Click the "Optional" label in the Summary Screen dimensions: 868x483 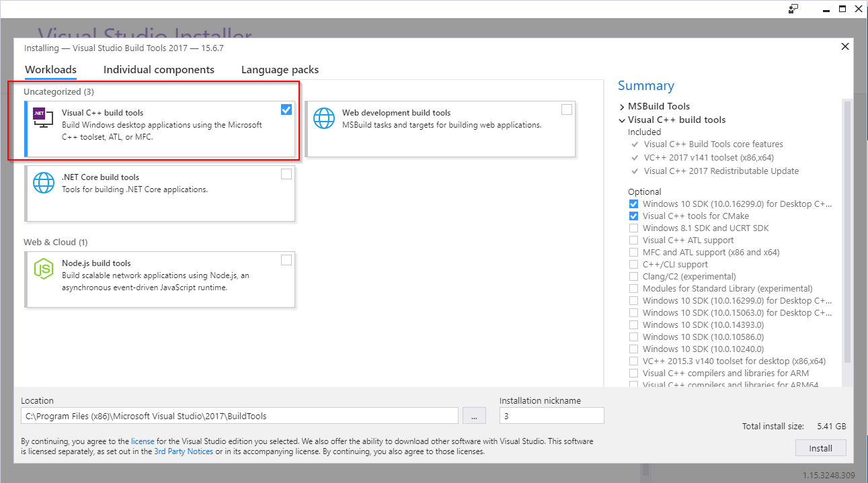[x=645, y=191]
